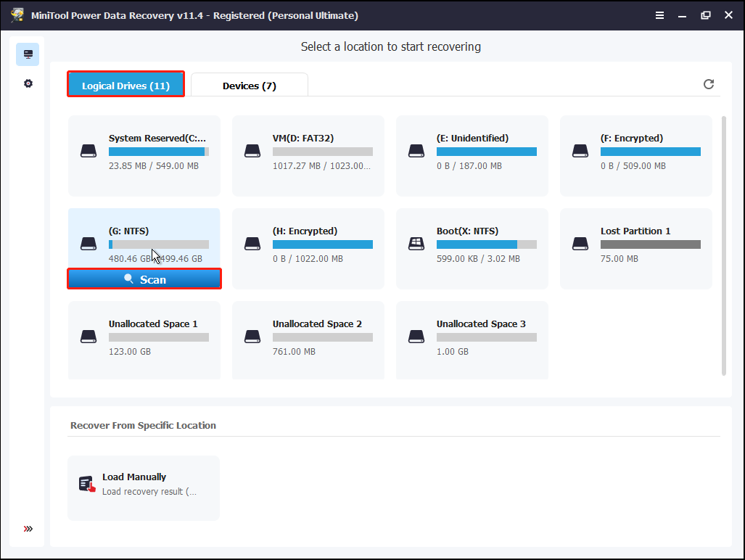Switch to Devices (7) tab

click(250, 85)
